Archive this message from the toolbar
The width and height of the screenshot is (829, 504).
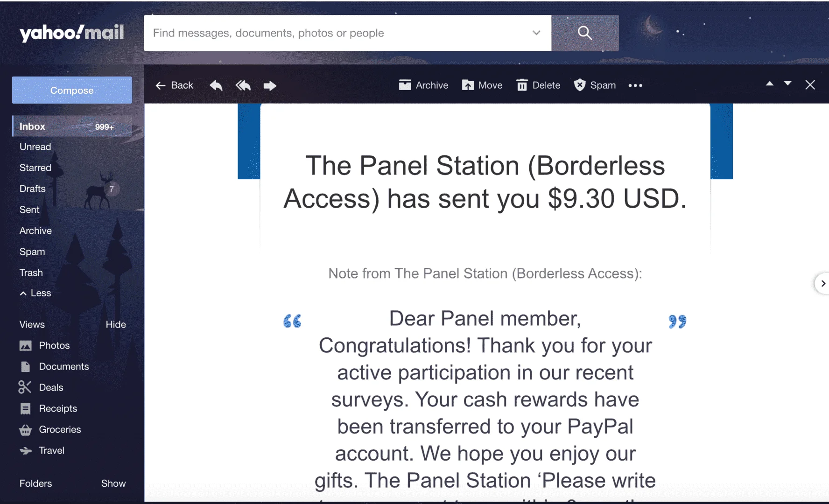(423, 85)
